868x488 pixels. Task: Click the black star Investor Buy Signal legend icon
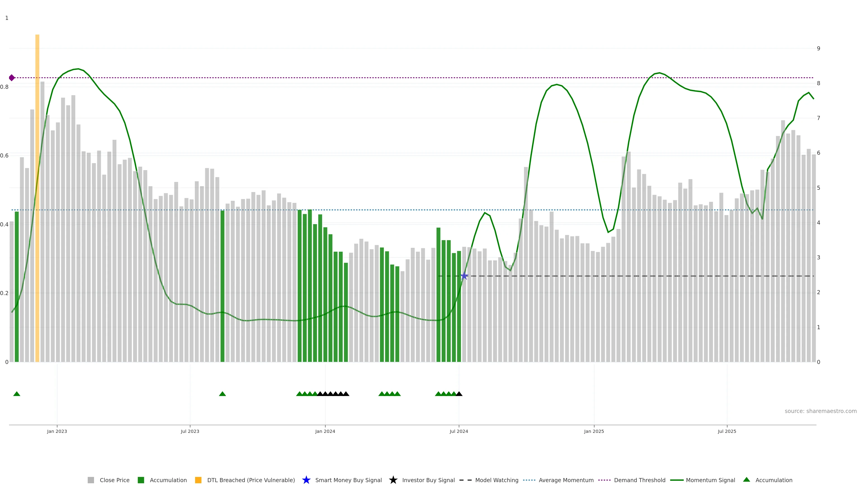[393, 480]
